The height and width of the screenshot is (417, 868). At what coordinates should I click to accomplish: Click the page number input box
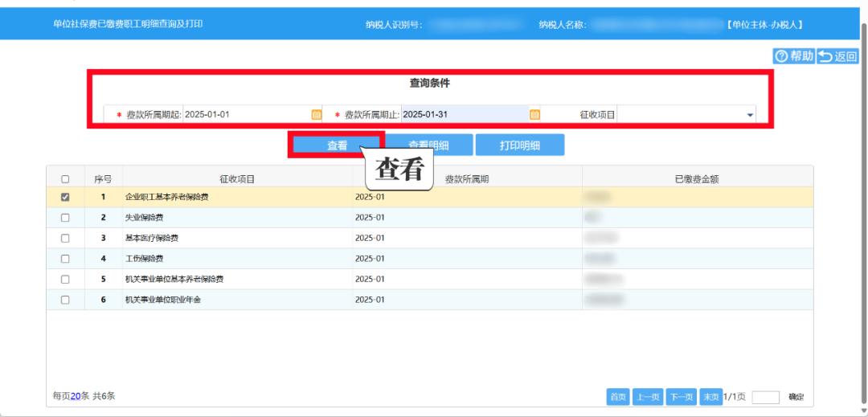pyautogui.click(x=766, y=397)
